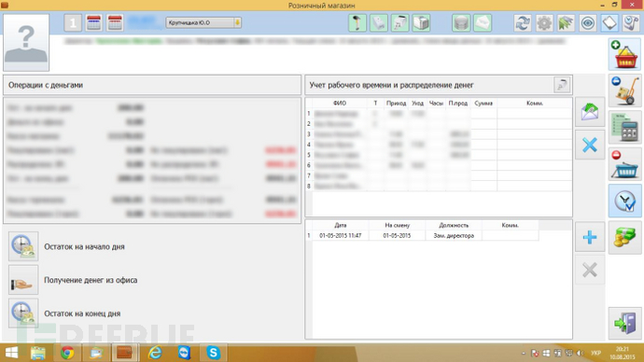
Task: Click the basket icon with red minus
Action: click(x=624, y=164)
